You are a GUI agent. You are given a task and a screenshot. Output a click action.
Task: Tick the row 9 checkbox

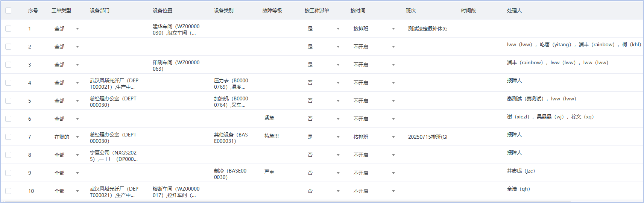8,173
